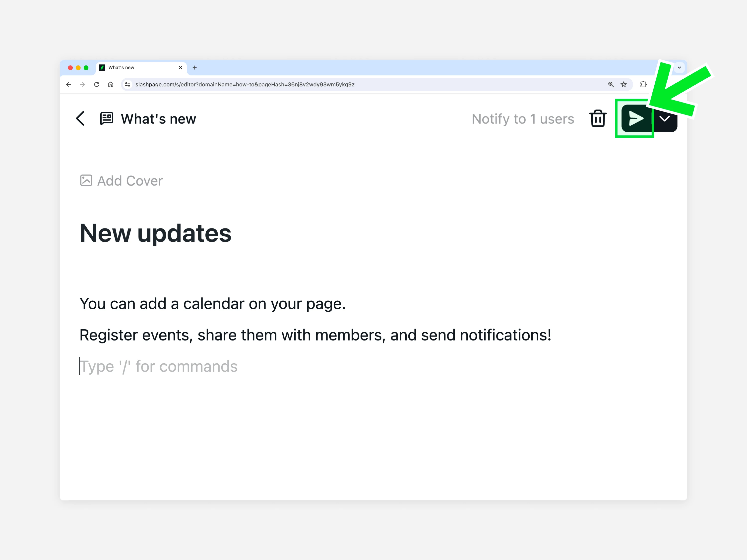Image resolution: width=747 pixels, height=560 pixels.
Task: Click the zoom magnifier icon in address bar
Action: tap(611, 84)
